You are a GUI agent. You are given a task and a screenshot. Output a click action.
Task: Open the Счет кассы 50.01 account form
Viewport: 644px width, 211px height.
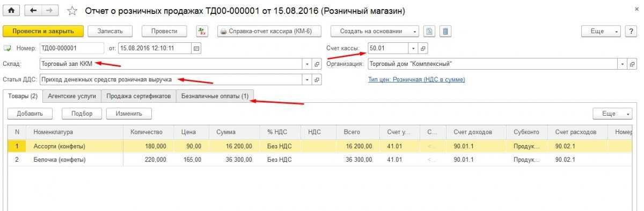(x=423, y=48)
